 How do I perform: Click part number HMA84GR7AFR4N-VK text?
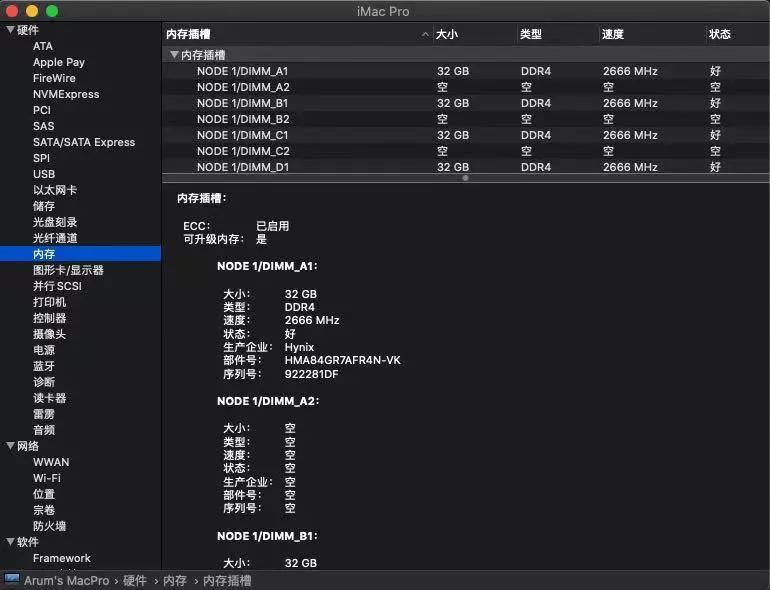click(343, 360)
